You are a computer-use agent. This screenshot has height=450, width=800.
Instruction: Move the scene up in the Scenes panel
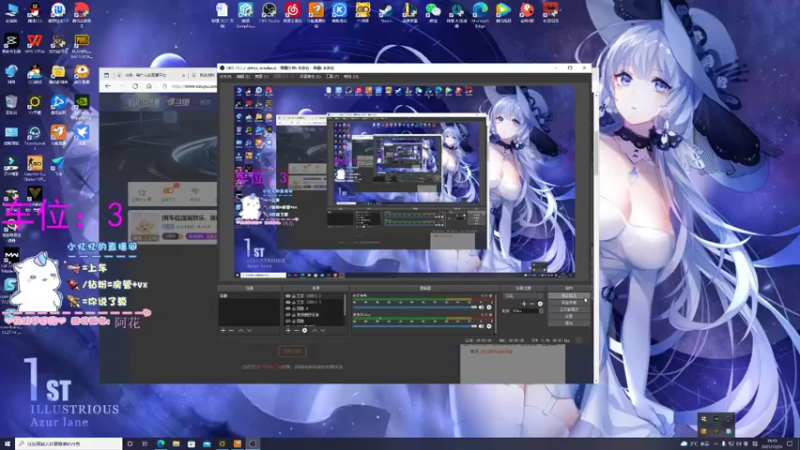click(241, 331)
